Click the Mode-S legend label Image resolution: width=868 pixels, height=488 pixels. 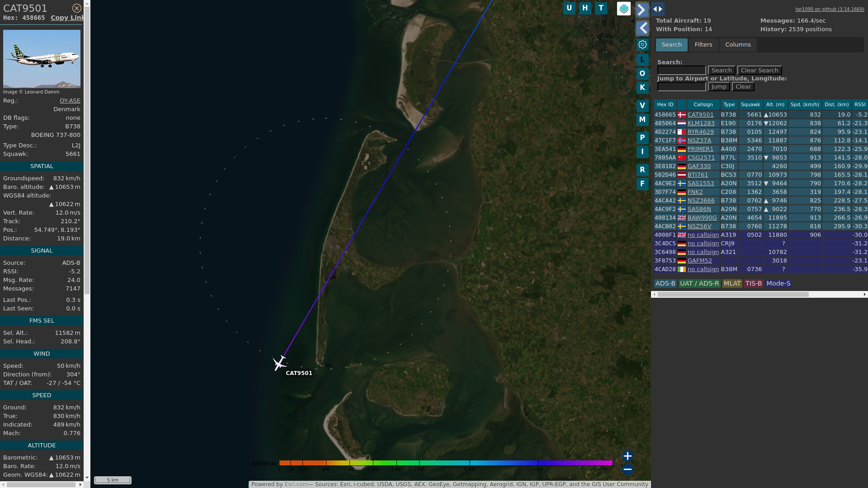tap(778, 283)
